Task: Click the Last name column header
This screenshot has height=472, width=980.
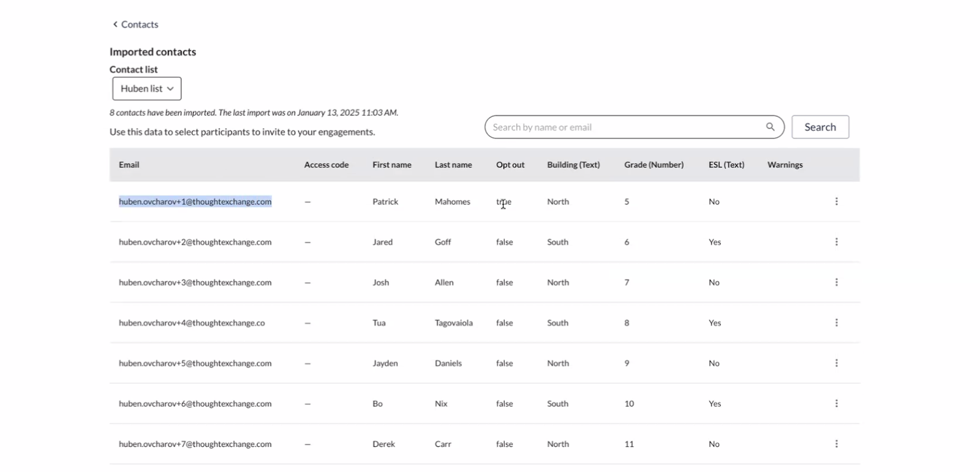Action: (x=453, y=165)
